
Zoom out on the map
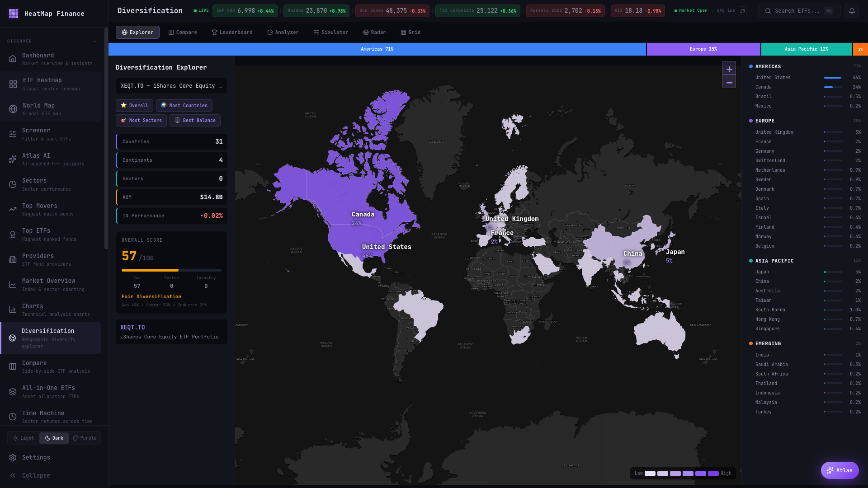[x=729, y=82]
